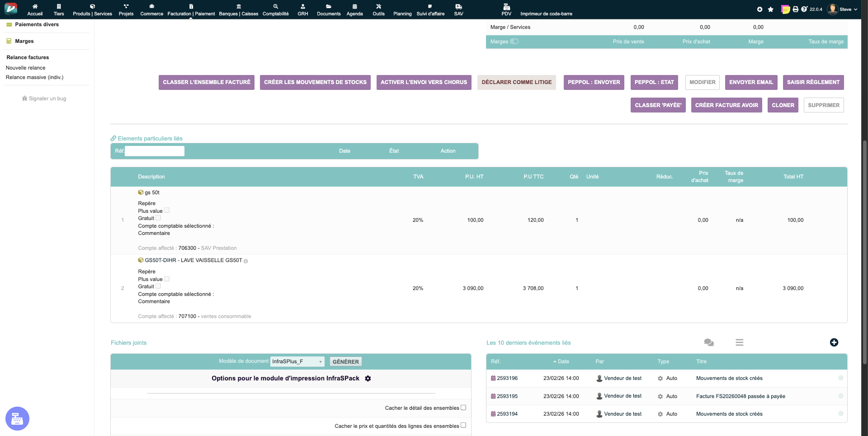The image size is (868, 436).
Task: Add a new event with plus icon
Action: pos(834,342)
